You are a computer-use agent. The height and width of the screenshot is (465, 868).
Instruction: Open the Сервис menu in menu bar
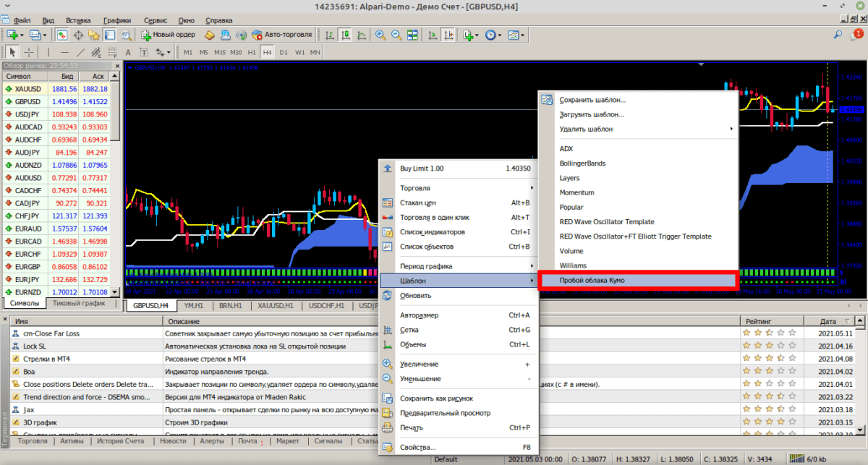tap(155, 20)
